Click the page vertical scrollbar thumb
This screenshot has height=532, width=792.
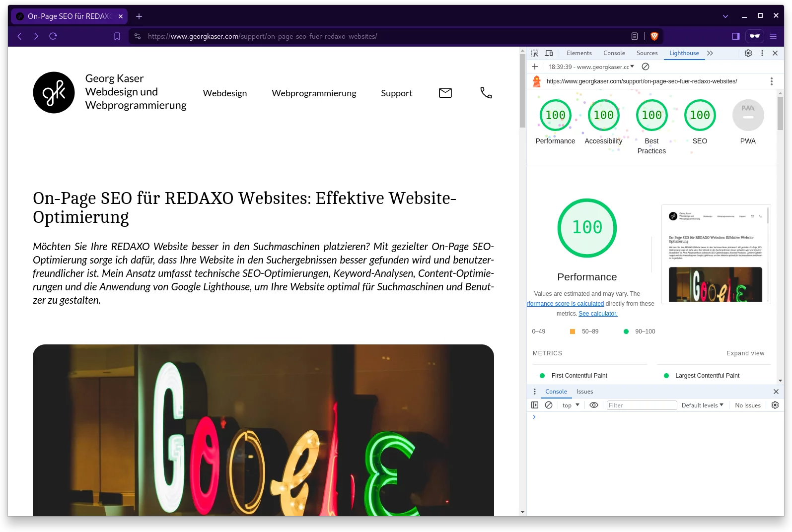click(x=522, y=91)
